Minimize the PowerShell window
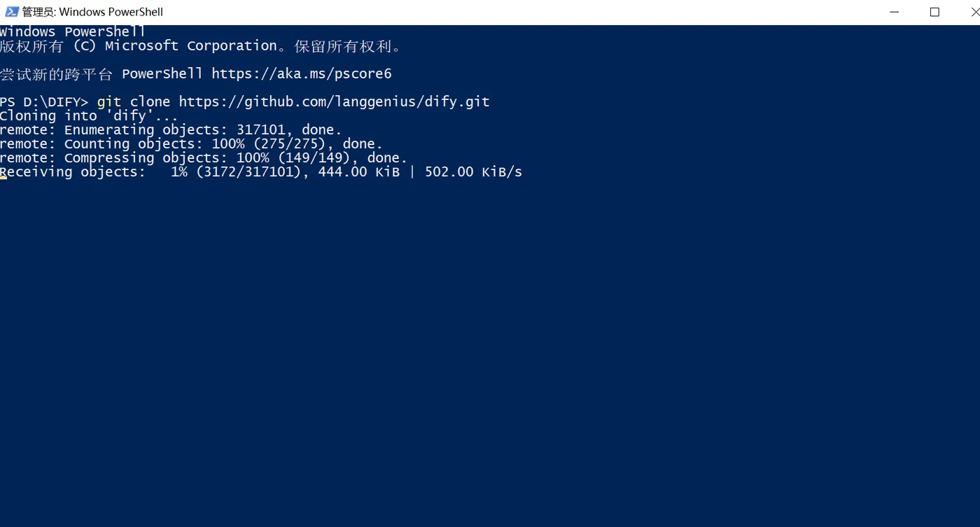 pyautogui.click(x=894, y=12)
